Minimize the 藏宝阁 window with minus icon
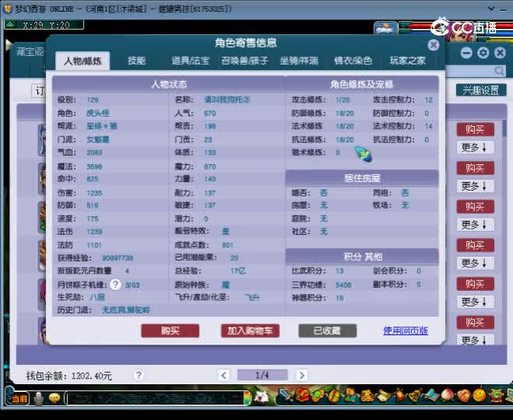Image resolution: width=513 pixels, height=420 pixels. pyautogui.click(x=466, y=53)
